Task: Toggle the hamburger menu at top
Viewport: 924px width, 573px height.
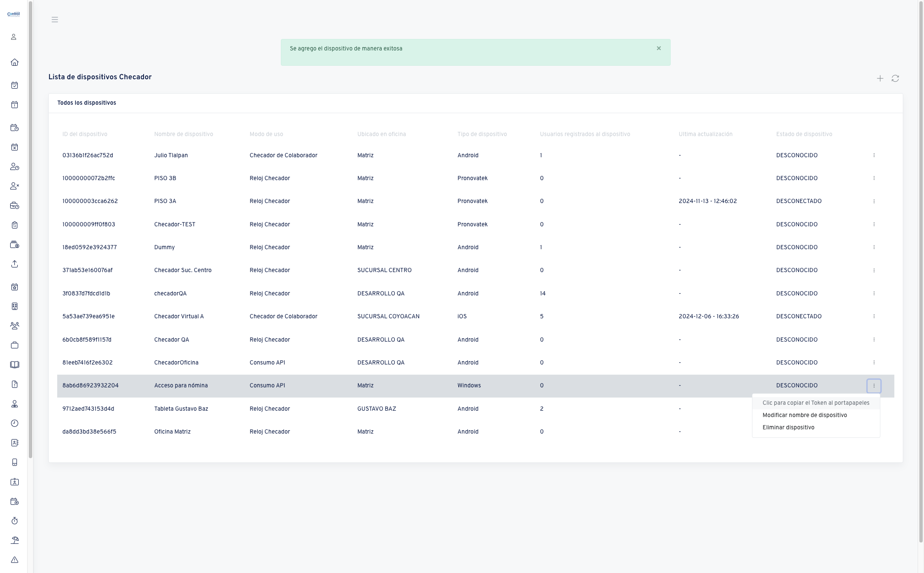Action: click(x=55, y=19)
